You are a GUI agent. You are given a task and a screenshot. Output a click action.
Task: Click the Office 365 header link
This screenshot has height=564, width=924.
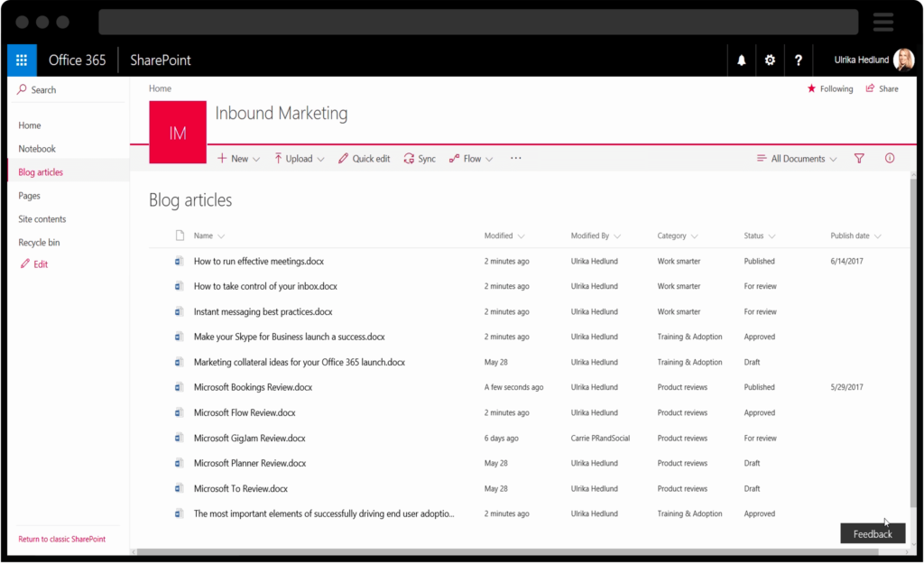click(78, 60)
